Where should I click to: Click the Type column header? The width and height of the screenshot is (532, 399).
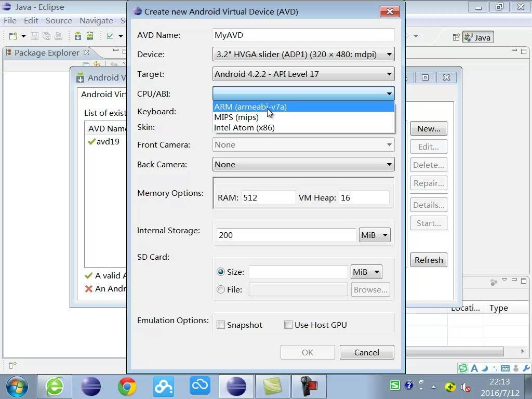[499, 308]
